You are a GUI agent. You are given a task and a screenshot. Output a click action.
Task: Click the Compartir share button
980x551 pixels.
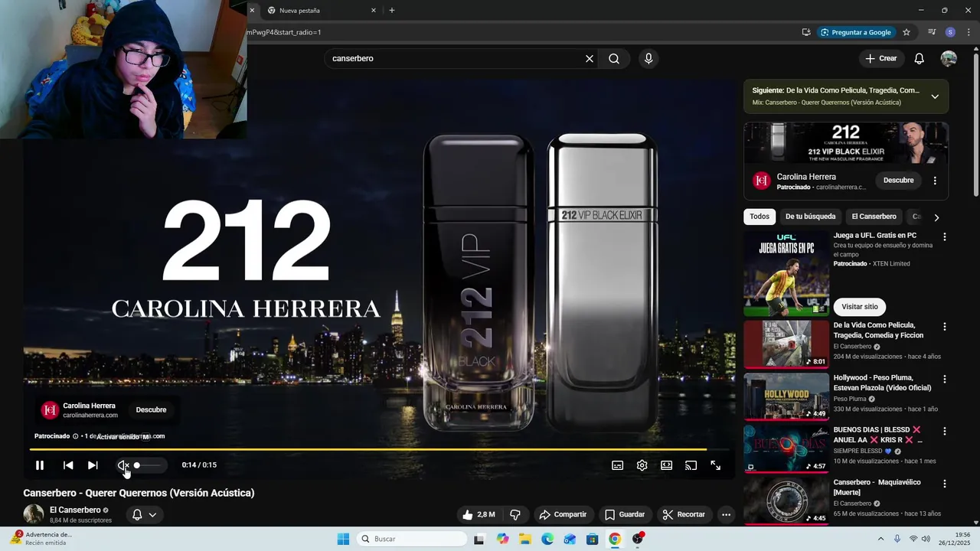click(563, 514)
